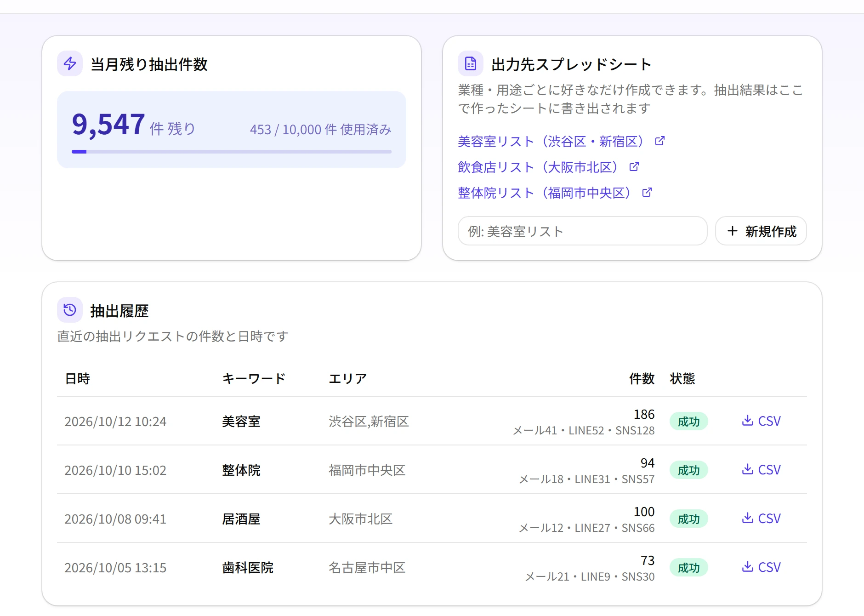This screenshot has width=864, height=616.
Task: Click the キーワード column header
Action: [254, 379]
